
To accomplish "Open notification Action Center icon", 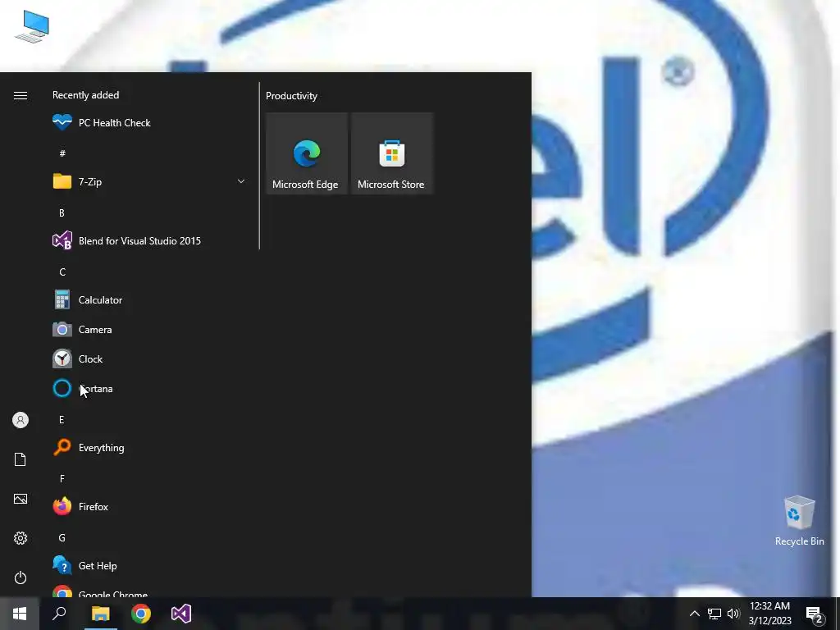I will (x=815, y=614).
